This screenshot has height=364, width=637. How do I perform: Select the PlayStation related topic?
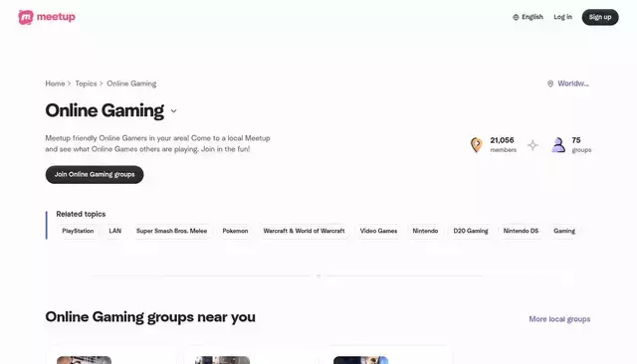point(78,231)
